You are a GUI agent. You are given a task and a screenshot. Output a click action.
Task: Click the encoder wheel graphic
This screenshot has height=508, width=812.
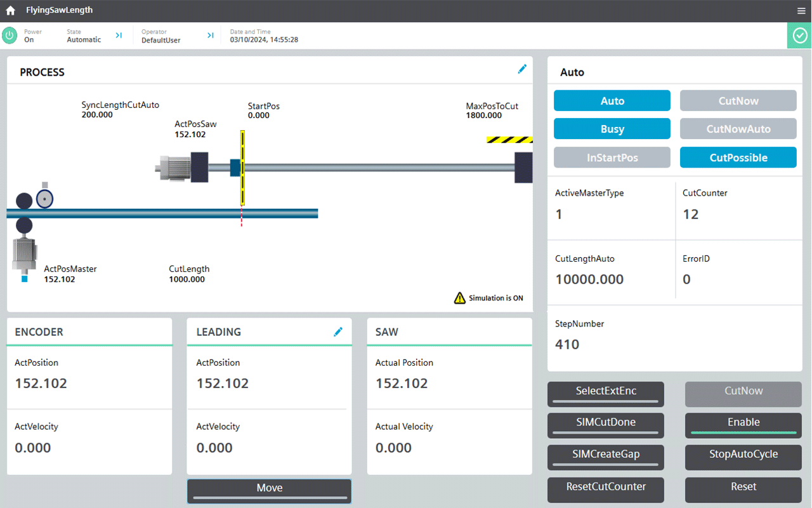point(44,199)
